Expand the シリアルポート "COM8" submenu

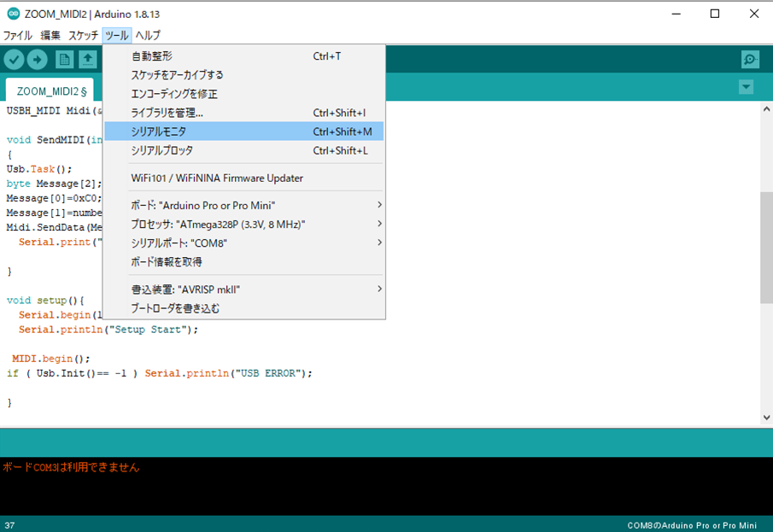tap(244, 243)
